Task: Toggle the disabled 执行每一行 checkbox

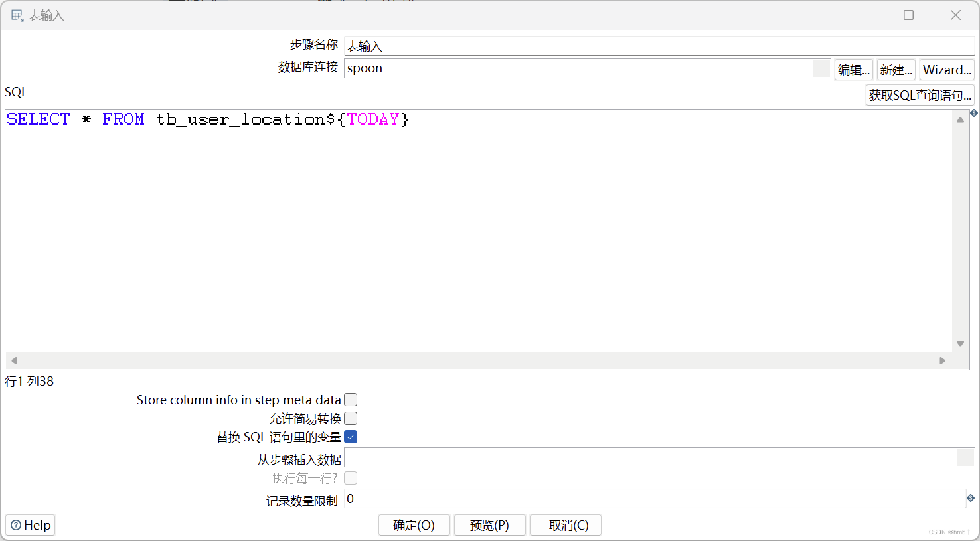Action: [x=351, y=478]
